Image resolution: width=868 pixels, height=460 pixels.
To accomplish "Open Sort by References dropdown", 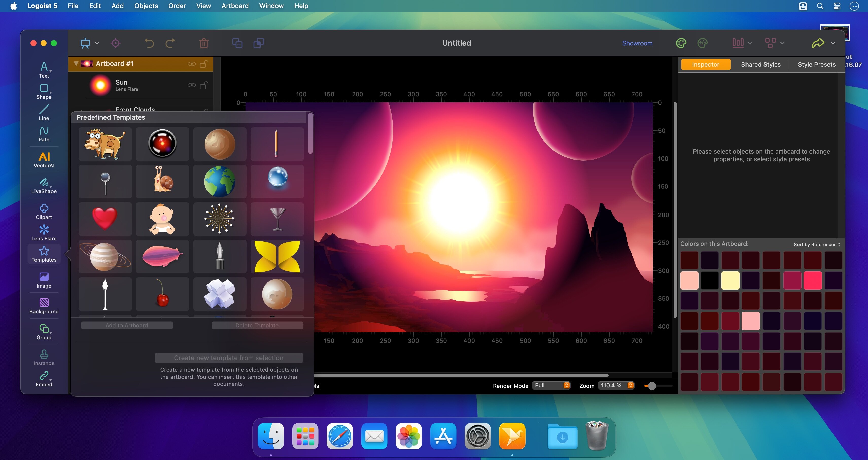I will (x=817, y=244).
